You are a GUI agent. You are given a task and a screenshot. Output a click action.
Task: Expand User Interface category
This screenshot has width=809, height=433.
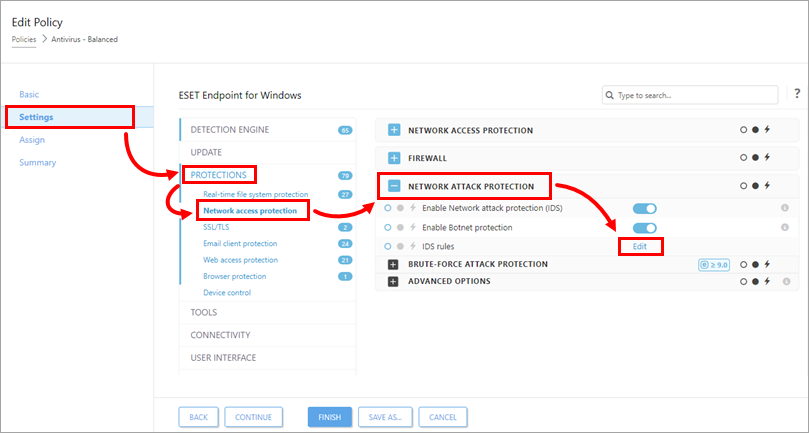(x=267, y=358)
